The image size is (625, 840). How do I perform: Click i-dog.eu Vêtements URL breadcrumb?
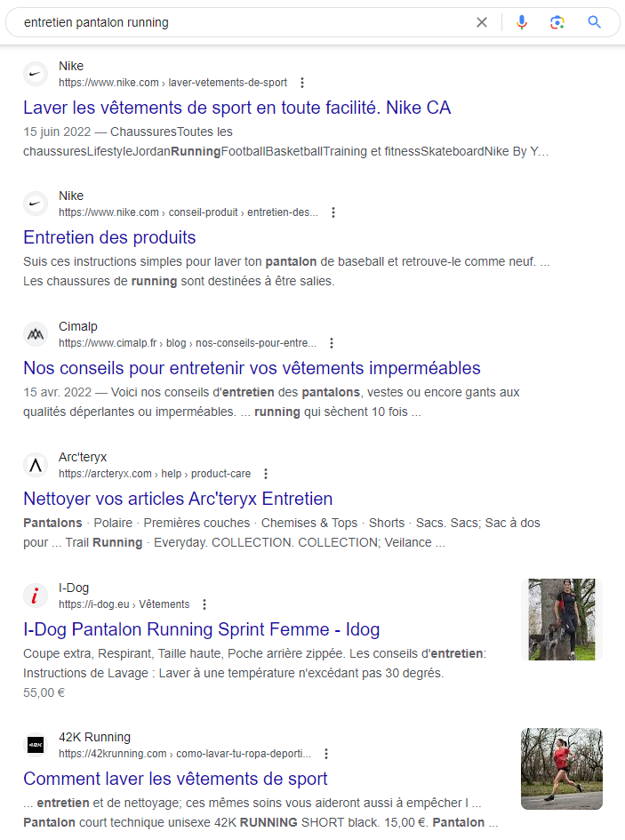tap(124, 604)
